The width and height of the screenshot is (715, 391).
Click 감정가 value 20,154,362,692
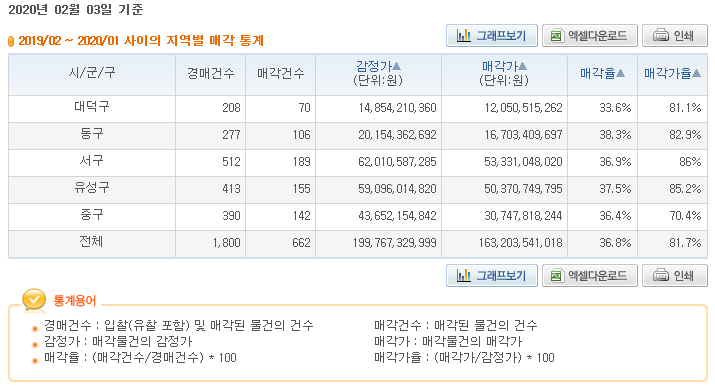[x=397, y=135]
